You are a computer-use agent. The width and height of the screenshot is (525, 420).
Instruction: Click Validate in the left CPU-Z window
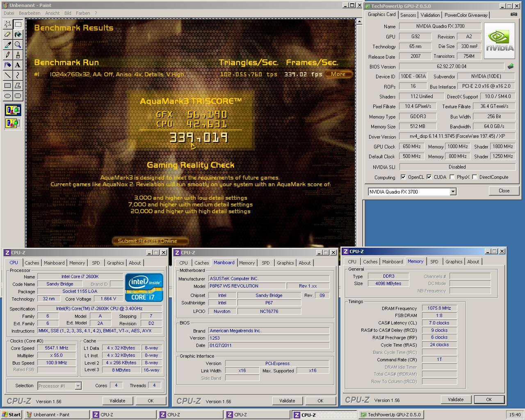[117, 401]
